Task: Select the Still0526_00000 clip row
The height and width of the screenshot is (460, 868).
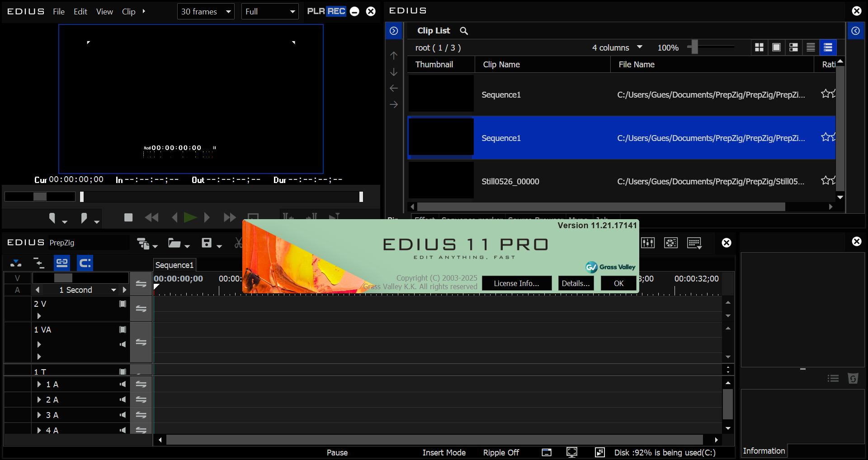Action: coord(622,181)
